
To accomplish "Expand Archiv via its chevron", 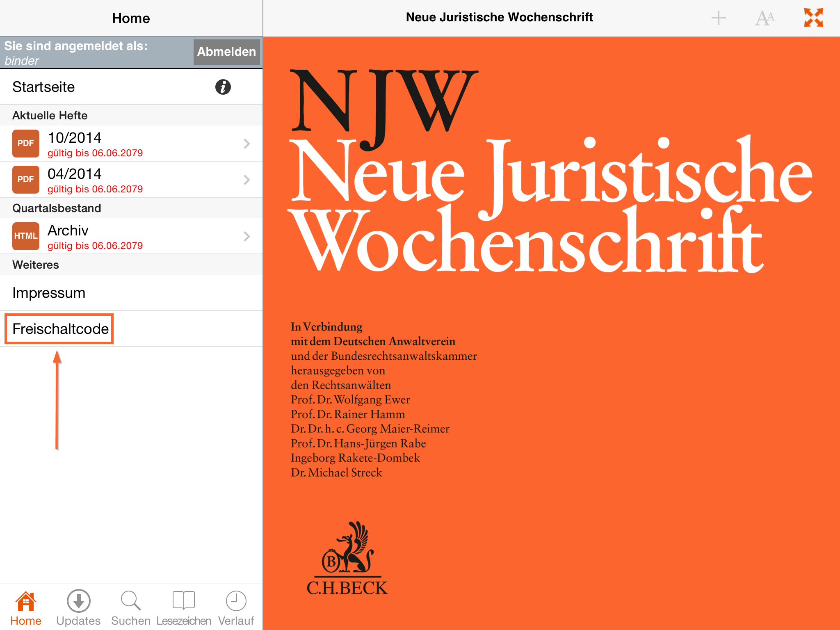I will pos(247,236).
